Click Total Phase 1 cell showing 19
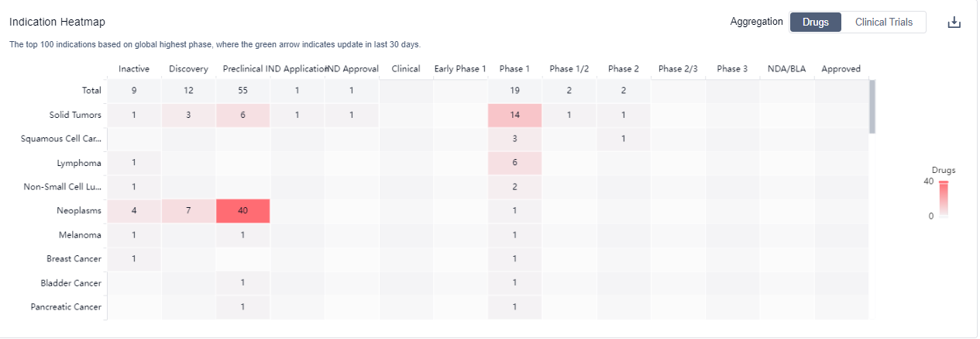The image size is (980, 339). (514, 91)
